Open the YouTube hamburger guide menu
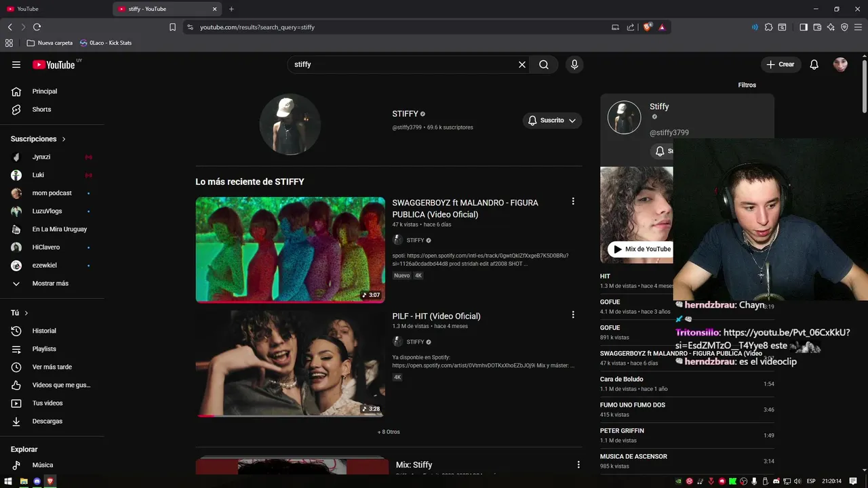Viewport: 868px width, 488px height. 16,64
